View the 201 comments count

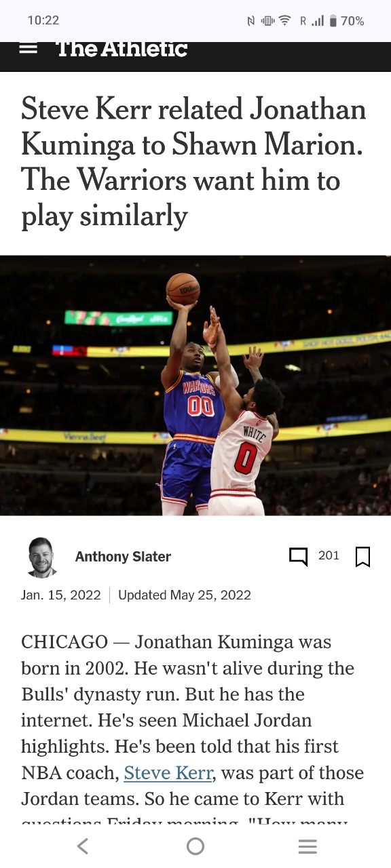click(329, 555)
